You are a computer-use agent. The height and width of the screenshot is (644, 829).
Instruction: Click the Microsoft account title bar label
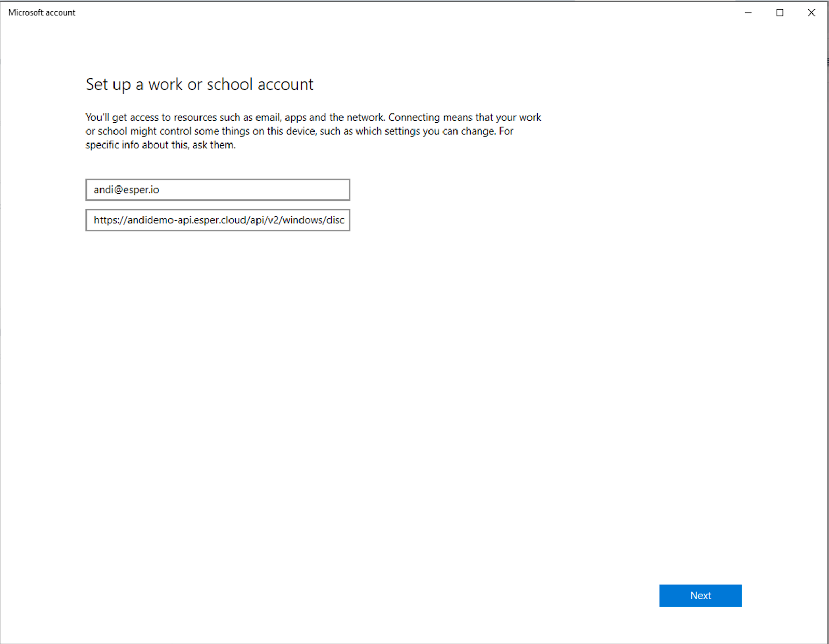41,12
